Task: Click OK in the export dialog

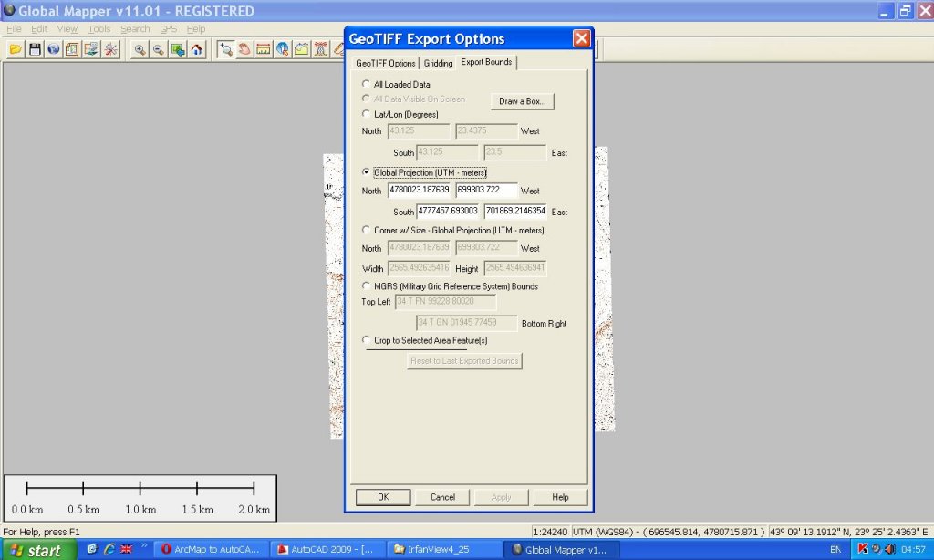Action: (x=382, y=497)
